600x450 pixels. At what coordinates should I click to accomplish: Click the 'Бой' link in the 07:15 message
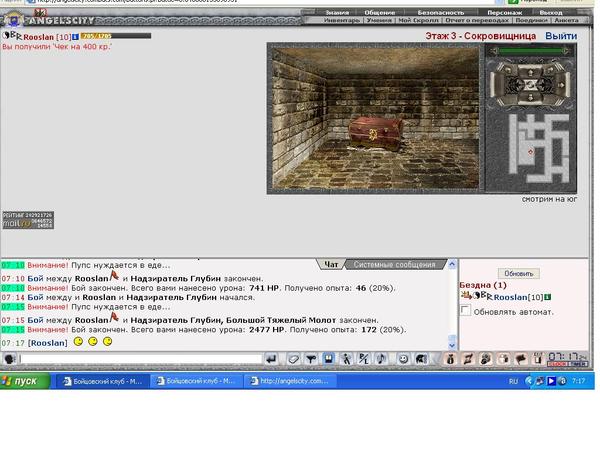coord(35,320)
